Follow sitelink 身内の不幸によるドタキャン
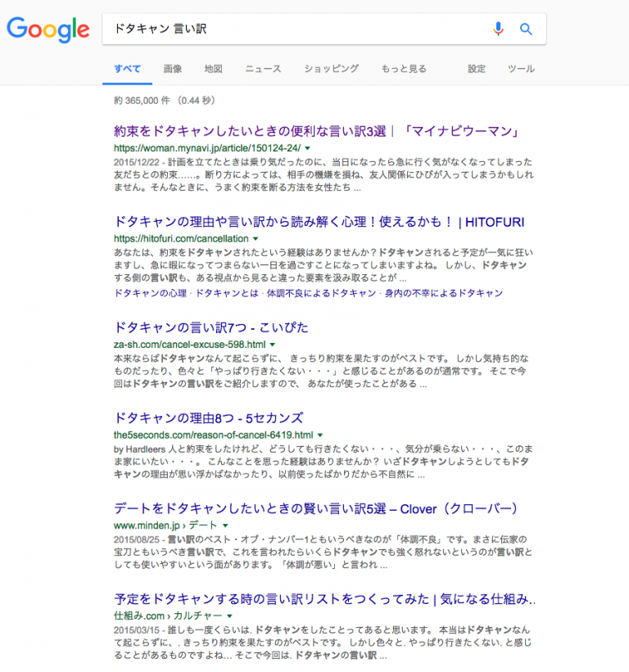Viewport: 629px width, 672px height. click(x=443, y=293)
